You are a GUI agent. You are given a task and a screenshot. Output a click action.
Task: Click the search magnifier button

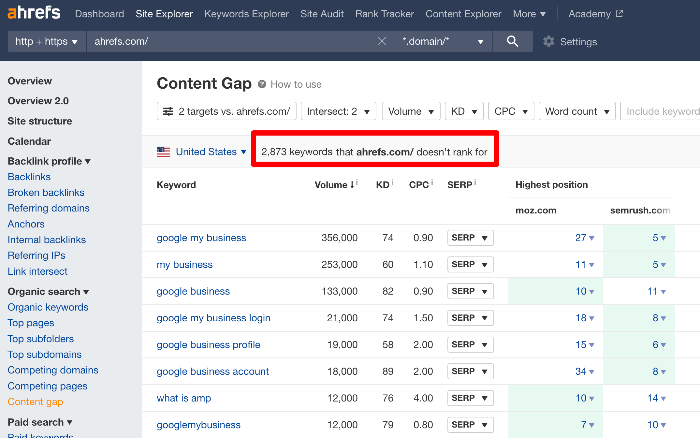(x=512, y=41)
